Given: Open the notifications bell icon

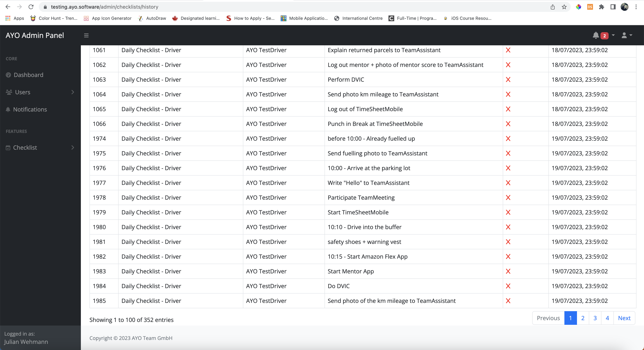Looking at the screenshot, I should coord(596,36).
